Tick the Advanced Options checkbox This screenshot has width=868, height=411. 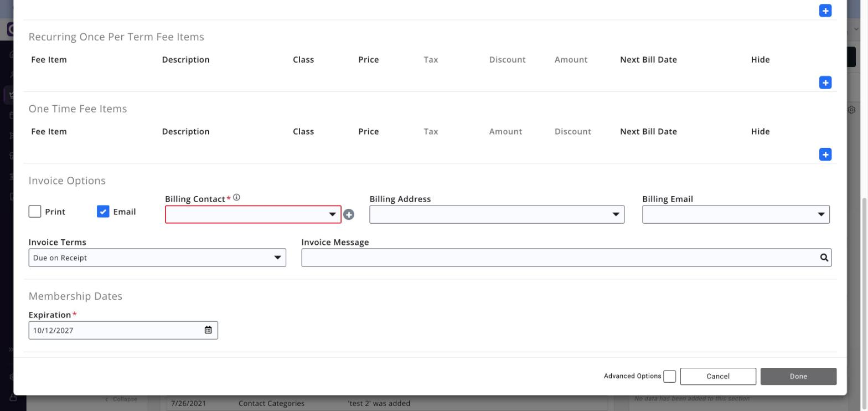pos(669,376)
